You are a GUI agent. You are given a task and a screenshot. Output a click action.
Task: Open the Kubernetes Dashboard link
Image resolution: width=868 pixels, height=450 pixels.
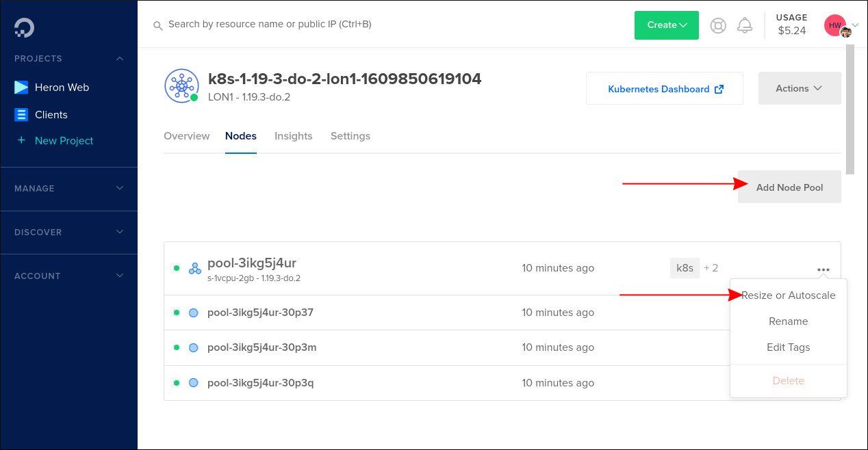[659, 88]
